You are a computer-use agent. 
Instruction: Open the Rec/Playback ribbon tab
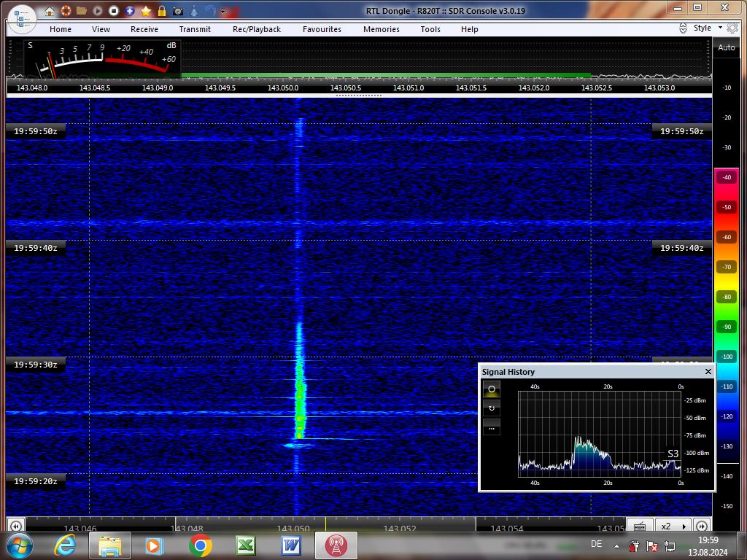tap(257, 29)
